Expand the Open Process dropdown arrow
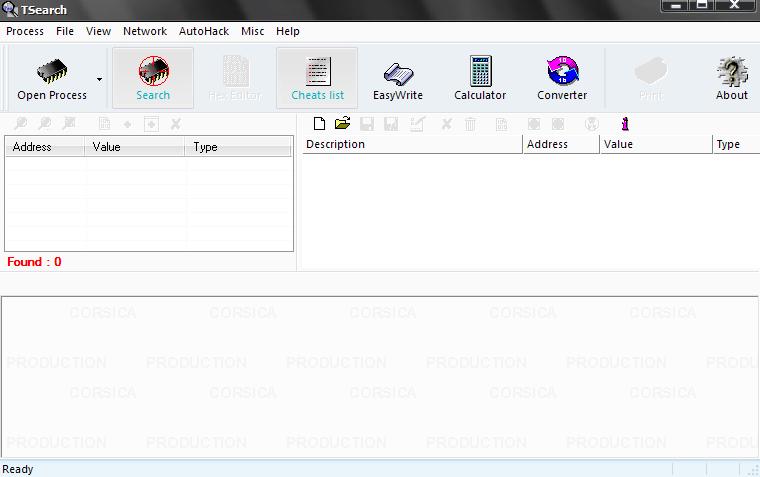The width and height of the screenshot is (760, 477). [x=99, y=79]
